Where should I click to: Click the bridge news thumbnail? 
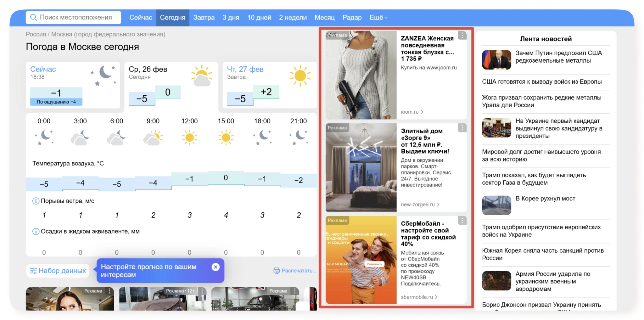pos(496,205)
